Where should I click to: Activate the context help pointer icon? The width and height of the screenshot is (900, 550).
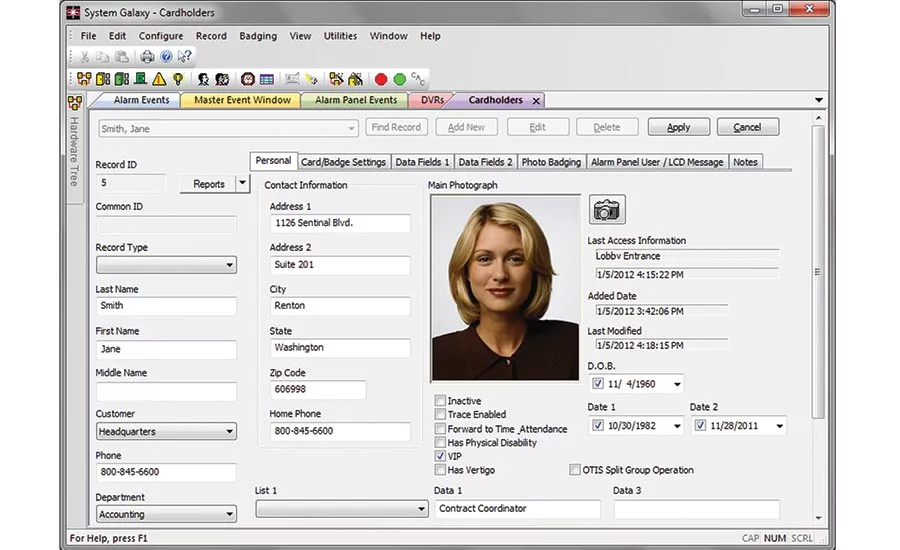tap(184, 56)
